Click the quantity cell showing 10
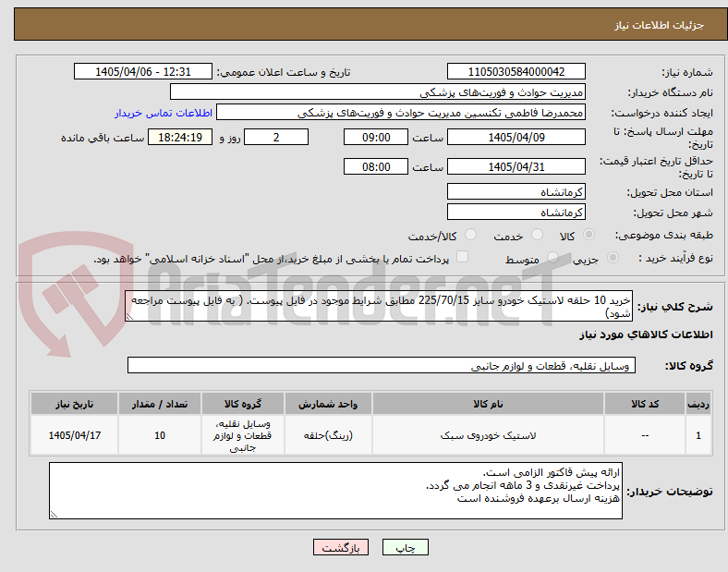 [x=159, y=435]
